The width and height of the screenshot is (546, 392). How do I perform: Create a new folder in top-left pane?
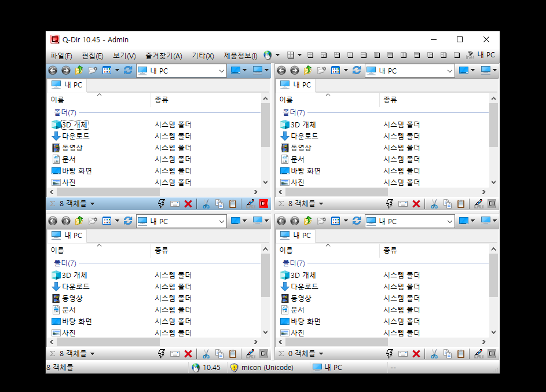point(93,70)
